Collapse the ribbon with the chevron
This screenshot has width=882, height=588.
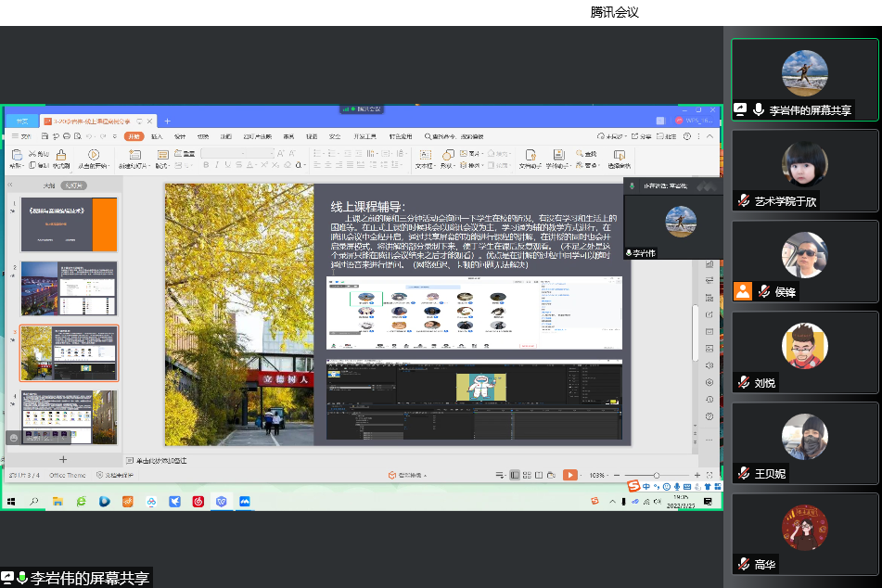709,136
